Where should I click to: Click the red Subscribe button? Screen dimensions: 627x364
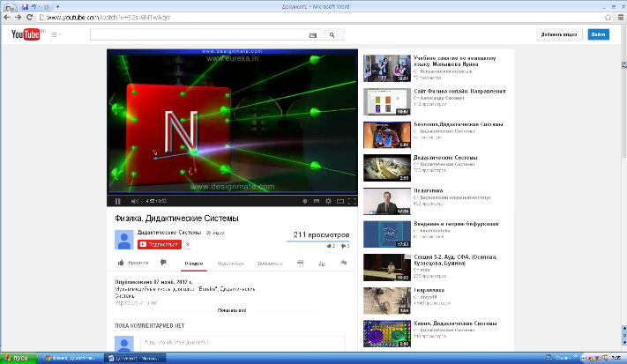click(x=160, y=244)
